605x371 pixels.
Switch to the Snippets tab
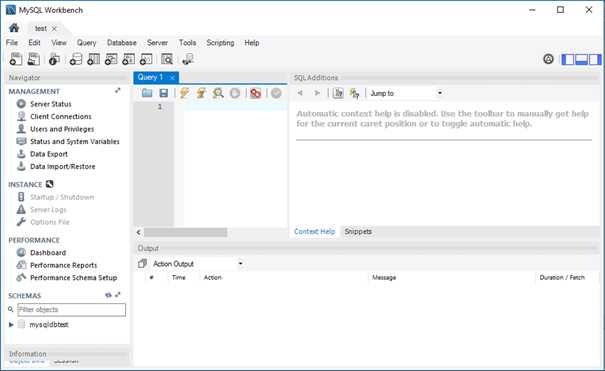(x=358, y=231)
